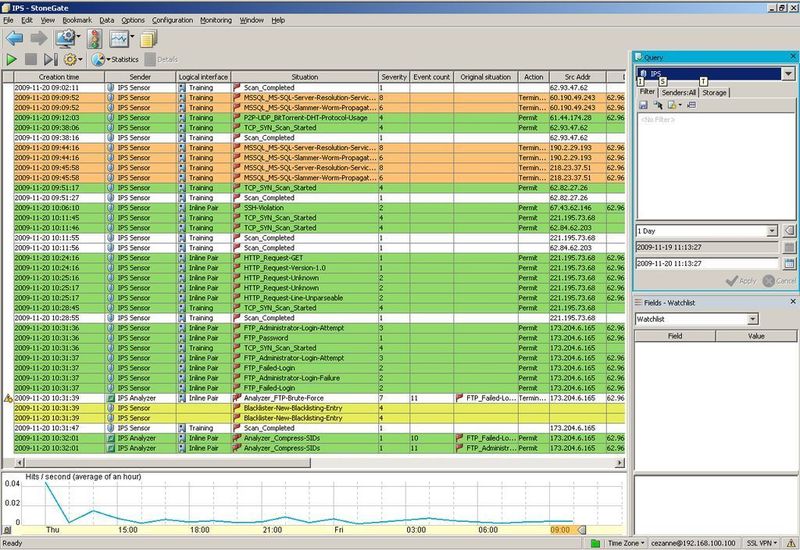The image size is (800, 550).
Task: Click the new filter document icon
Action: coord(672,105)
